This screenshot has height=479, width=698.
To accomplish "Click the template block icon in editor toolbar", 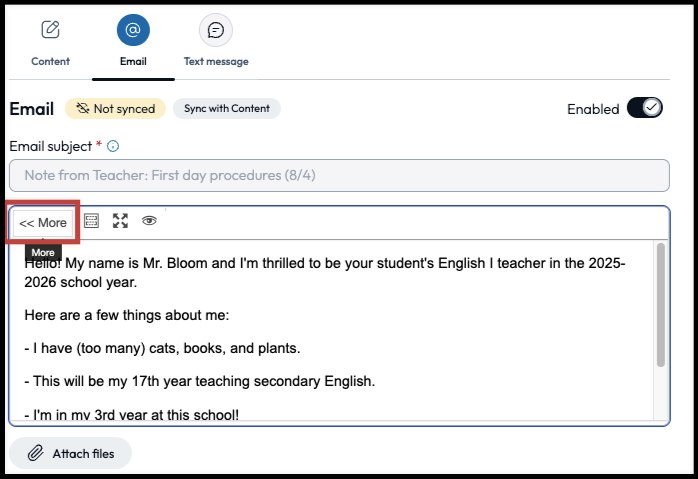I will tap(91, 221).
